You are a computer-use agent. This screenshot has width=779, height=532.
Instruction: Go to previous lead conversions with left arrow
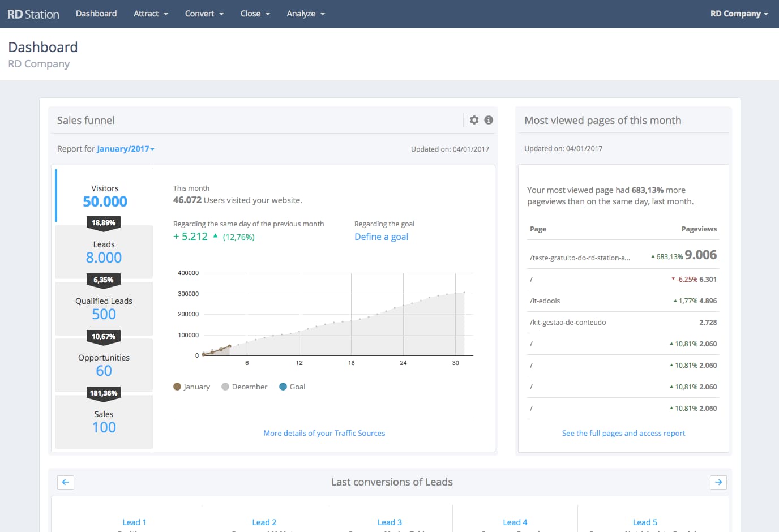coord(66,482)
